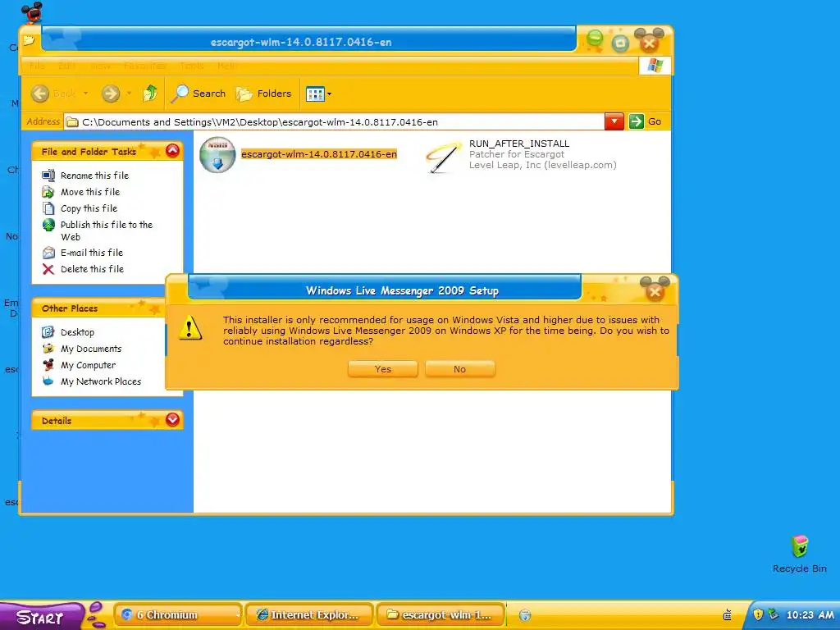Minimize the escargot-wlm Explorer window

[594, 39]
